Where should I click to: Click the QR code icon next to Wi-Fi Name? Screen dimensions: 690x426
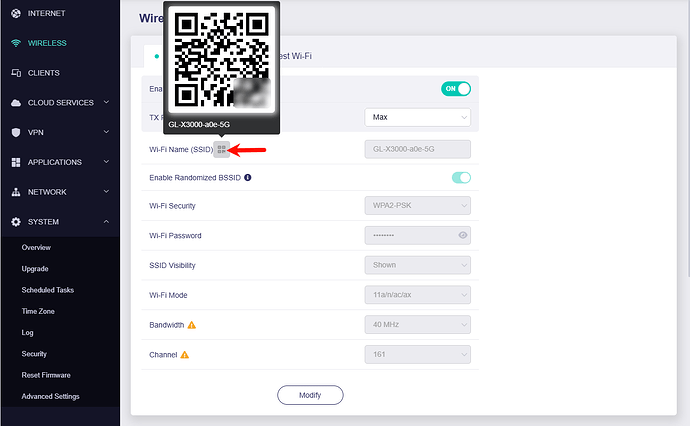[221, 150]
